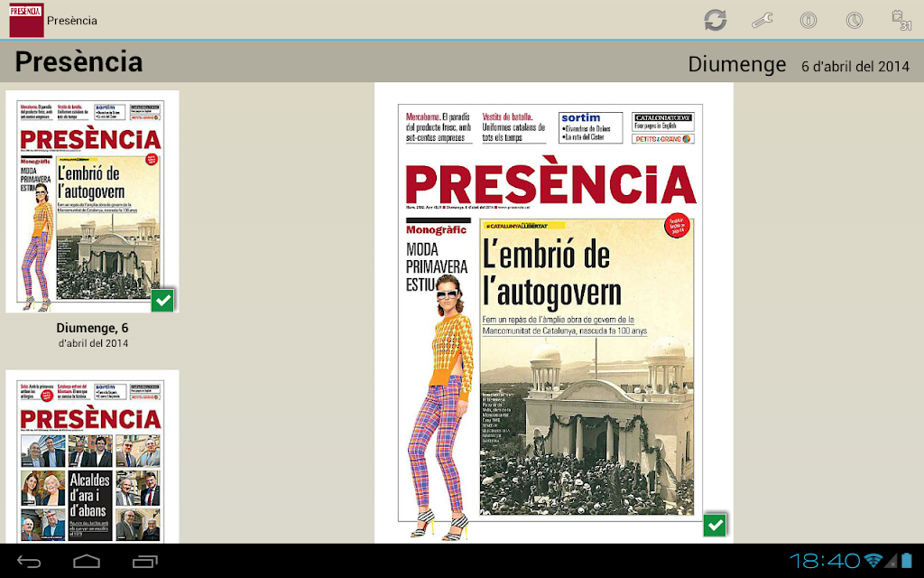Tap the green check on the 6 d'abril thumbnail
Image resolution: width=924 pixels, height=578 pixels.
click(162, 300)
